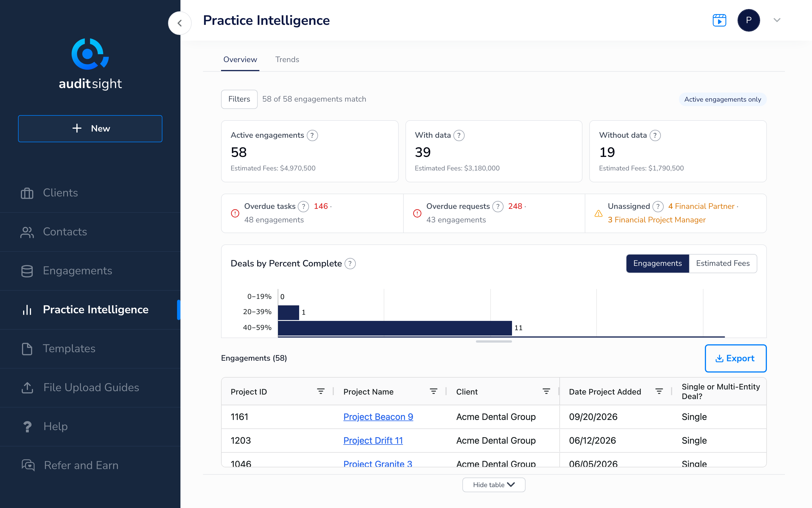Click the help icon beside Active engagements
This screenshot has width=812, height=508.
coord(312,135)
